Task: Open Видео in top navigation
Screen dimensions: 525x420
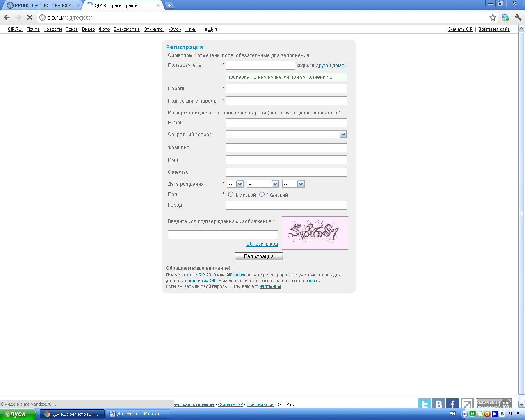Action: [x=89, y=29]
